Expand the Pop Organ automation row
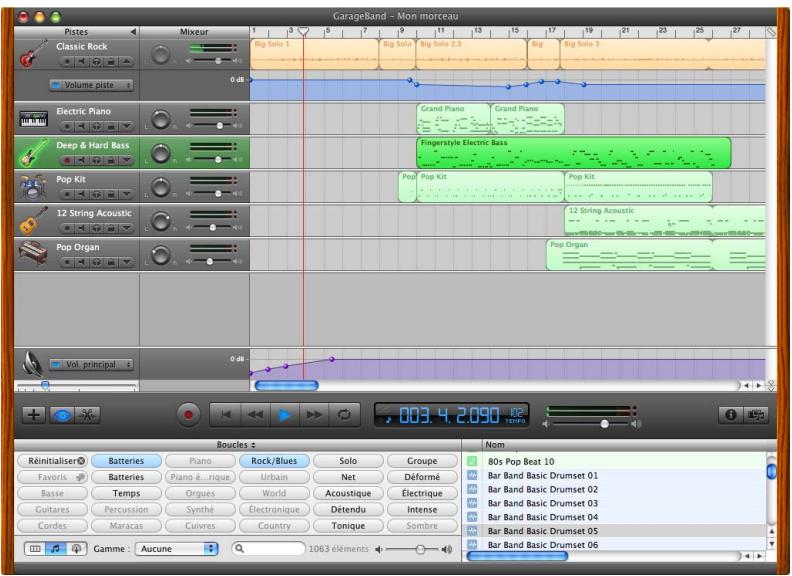The height and width of the screenshot is (576, 792). tap(126, 262)
